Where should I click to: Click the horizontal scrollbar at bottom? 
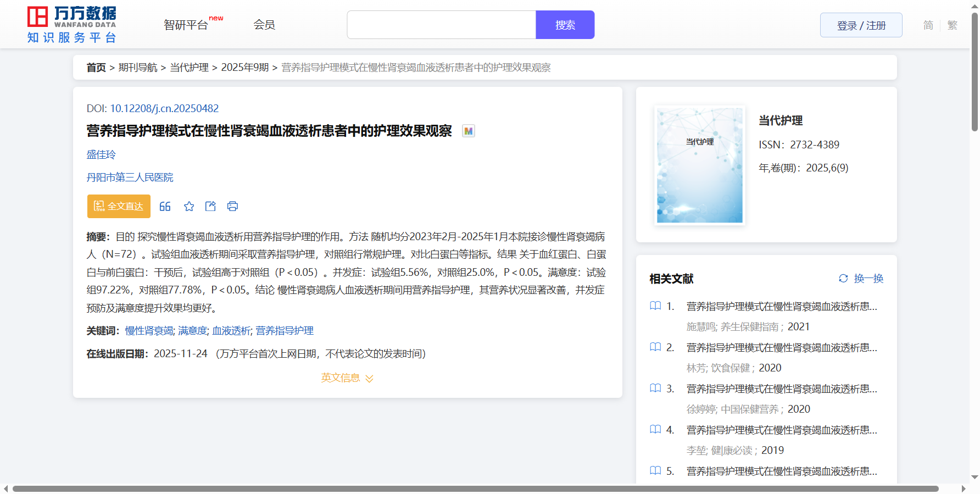pyautogui.click(x=475, y=489)
